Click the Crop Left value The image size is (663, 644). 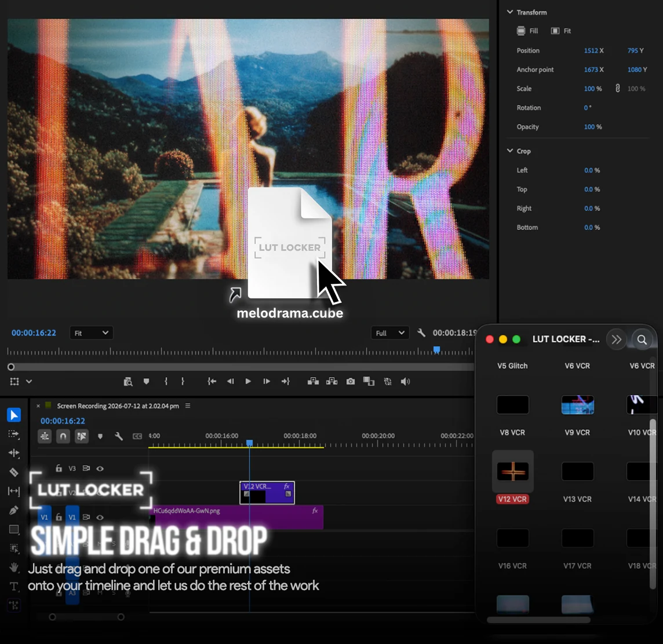click(592, 170)
